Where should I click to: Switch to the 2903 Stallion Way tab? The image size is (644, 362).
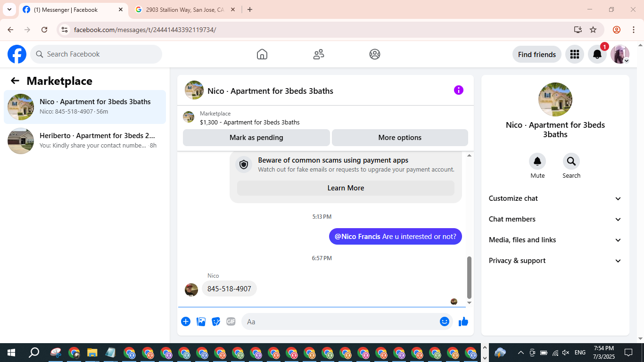(184, 9)
